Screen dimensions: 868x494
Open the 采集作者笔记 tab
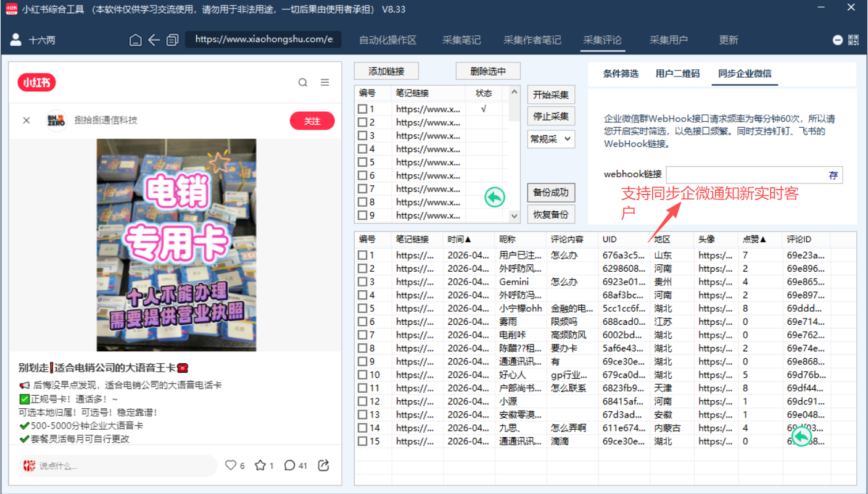point(532,40)
